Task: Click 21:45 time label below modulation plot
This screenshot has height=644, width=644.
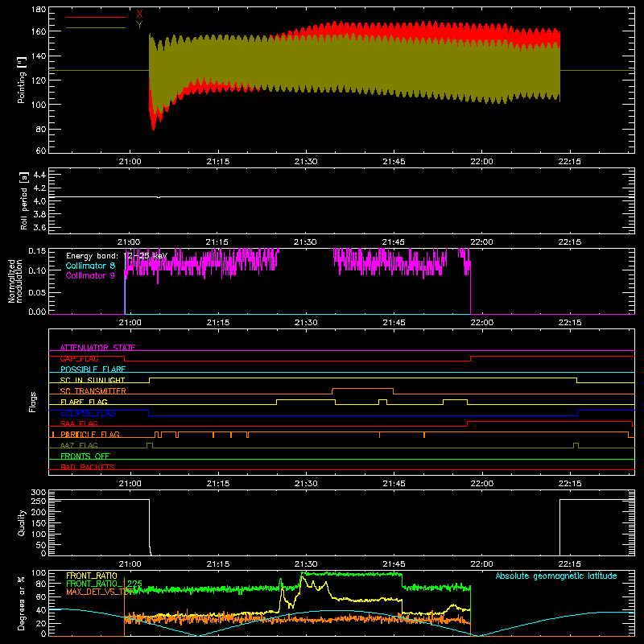Action: click(394, 323)
